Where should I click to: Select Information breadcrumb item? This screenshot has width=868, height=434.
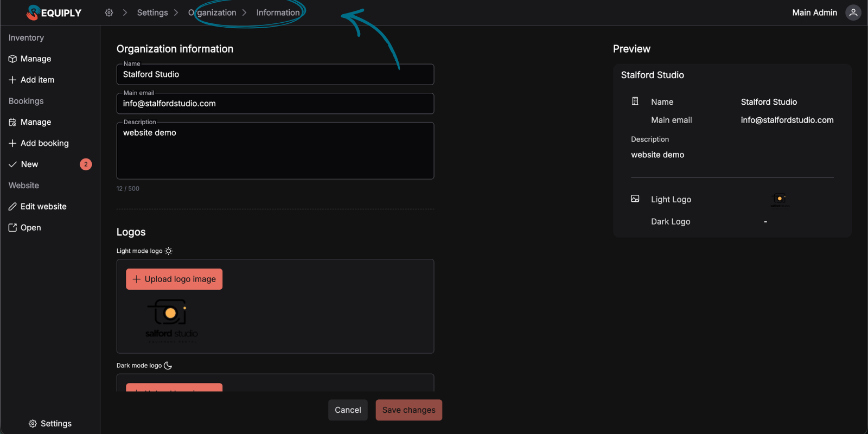point(278,12)
